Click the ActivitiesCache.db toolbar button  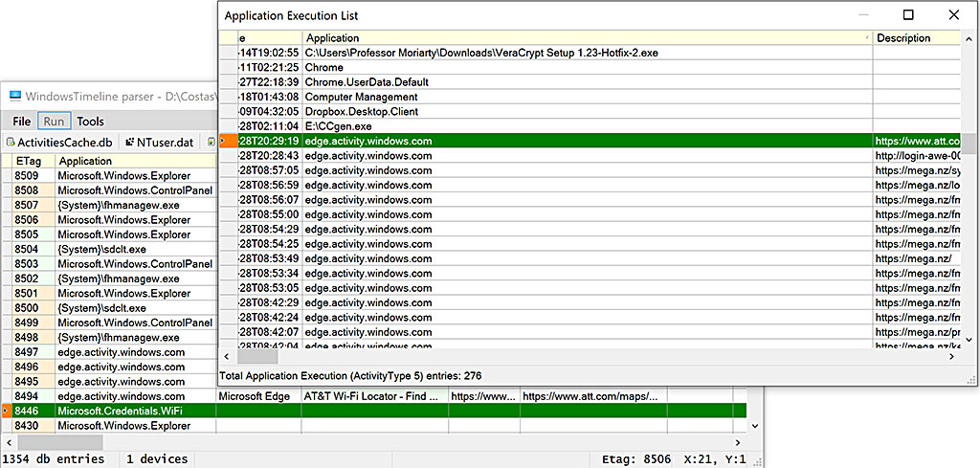pyautogui.click(x=59, y=143)
